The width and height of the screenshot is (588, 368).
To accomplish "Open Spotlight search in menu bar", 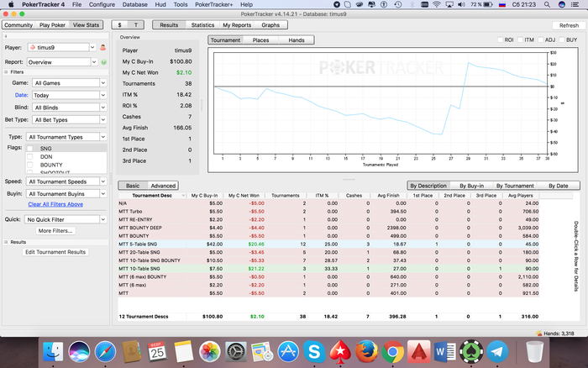I will coord(547,4).
